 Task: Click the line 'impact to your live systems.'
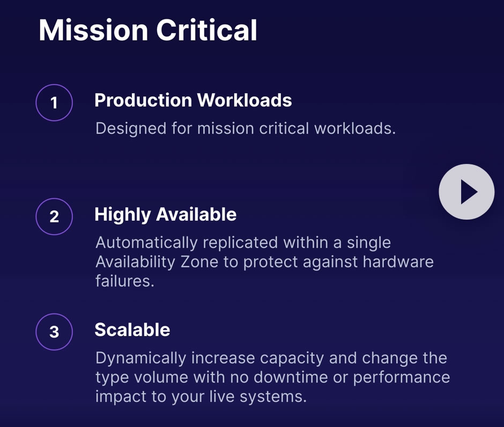(x=201, y=396)
